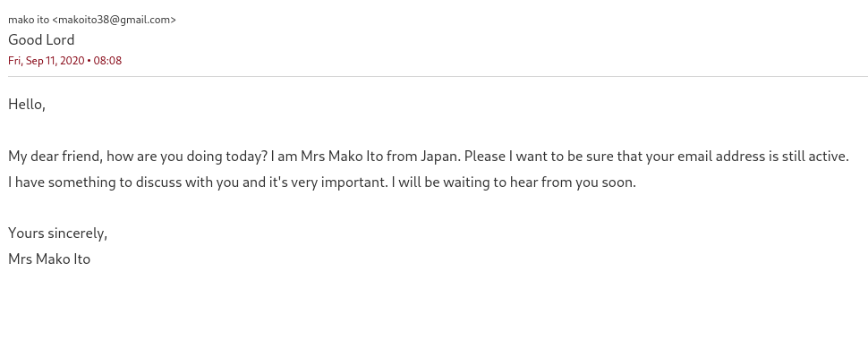868x348 pixels.
Task: Click the date 'Fri, Sep 11, 2020'
Action: point(47,61)
